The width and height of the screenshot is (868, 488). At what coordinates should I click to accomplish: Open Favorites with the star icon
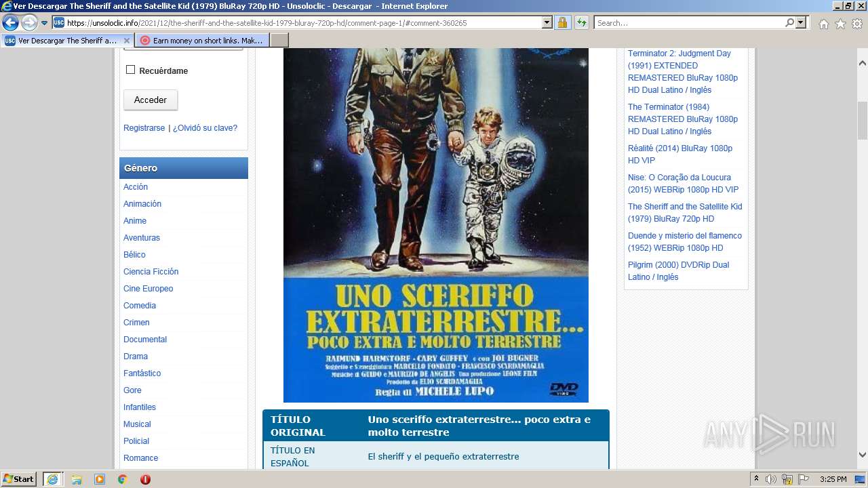click(x=840, y=24)
